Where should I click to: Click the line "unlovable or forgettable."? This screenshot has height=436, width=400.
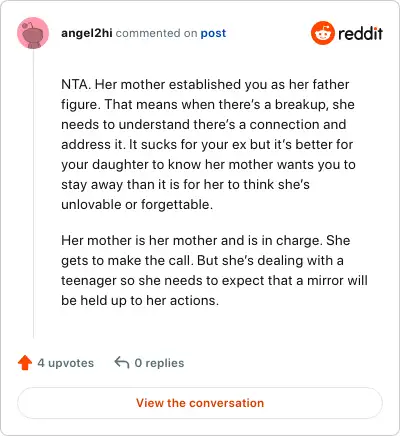coord(137,204)
